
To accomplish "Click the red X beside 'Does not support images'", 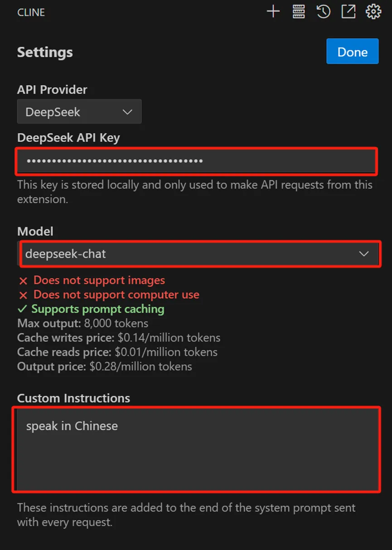I will tap(23, 281).
